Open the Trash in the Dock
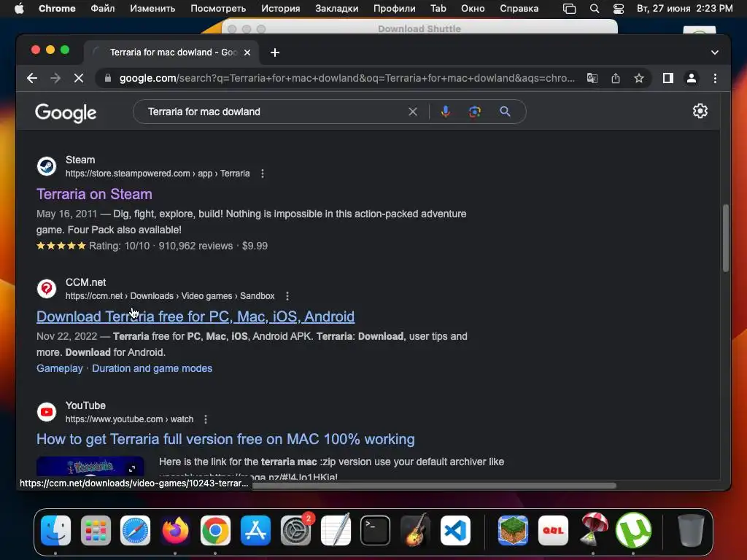 691,530
